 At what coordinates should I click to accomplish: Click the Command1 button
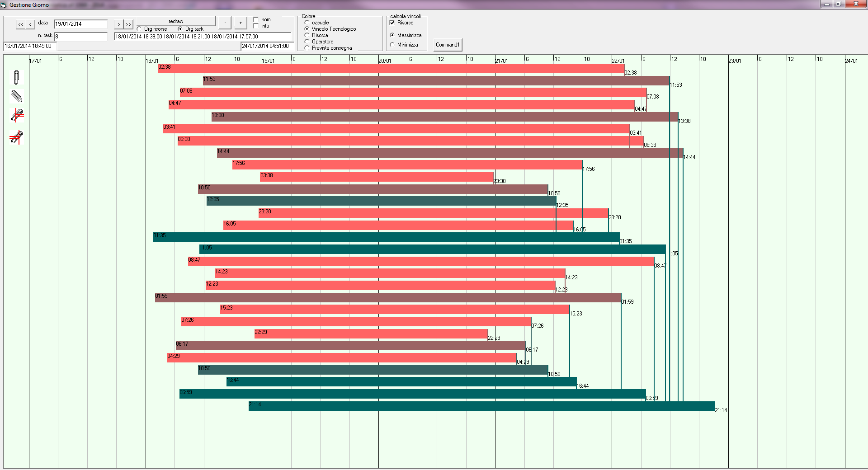pos(448,45)
